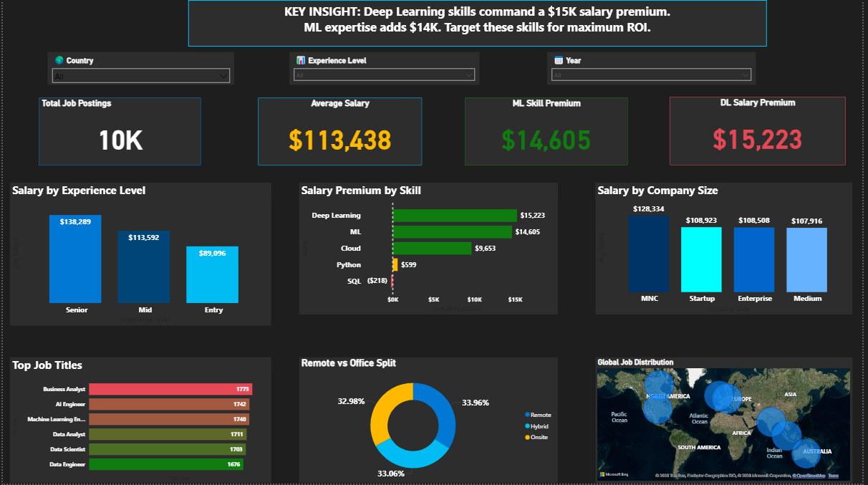
Task: Click the Top Job Titles heading
Action: pyautogui.click(x=47, y=365)
